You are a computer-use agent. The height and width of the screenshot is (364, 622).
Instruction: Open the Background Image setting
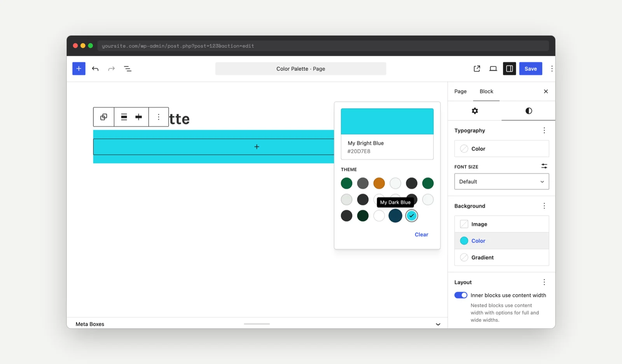click(x=501, y=224)
